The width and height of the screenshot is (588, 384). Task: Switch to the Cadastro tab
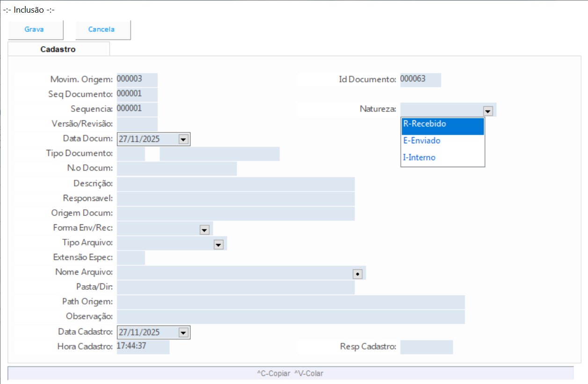coord(58,49)
